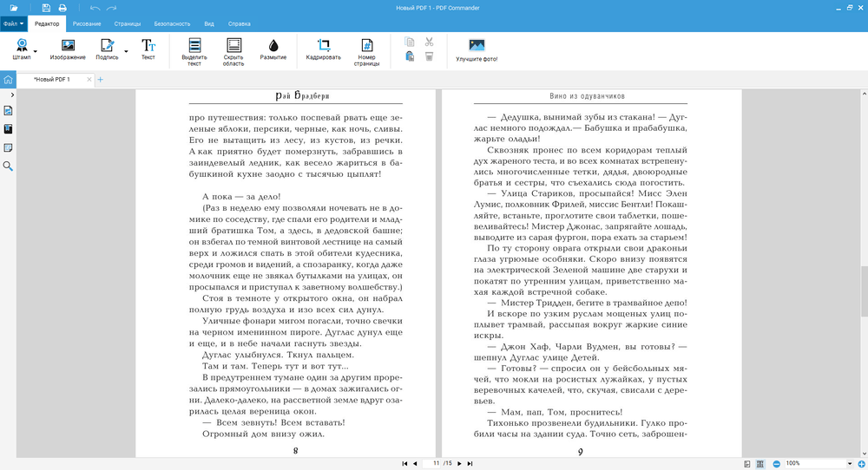Select the Новый PDF 1 document tab
Image resolution: width=868 pixels, height=470 pixels.
click(52, 80)
